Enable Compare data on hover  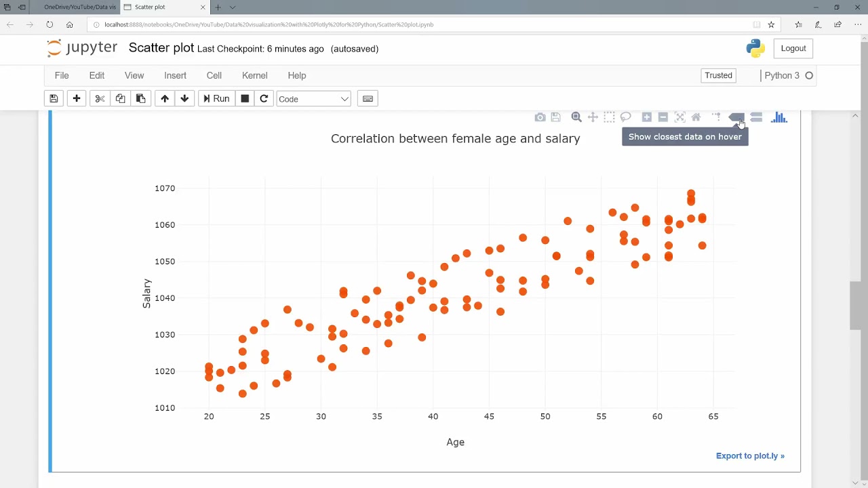(756, 117)
